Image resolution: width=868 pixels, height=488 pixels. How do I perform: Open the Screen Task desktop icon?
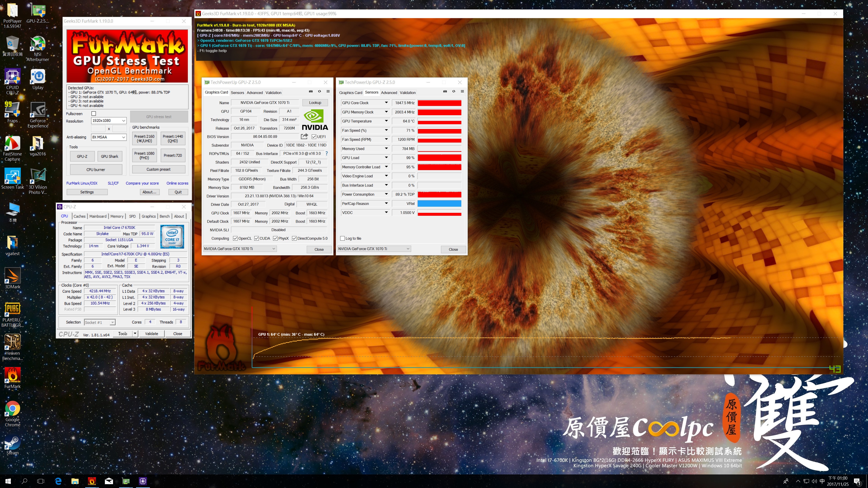12,179
